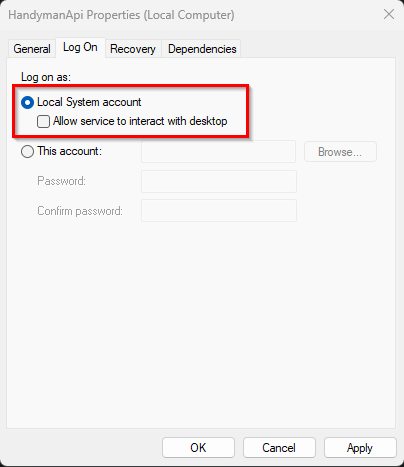
Task: Choose the This account radio button
Action: pyautogui.click(x=27, y=151)
